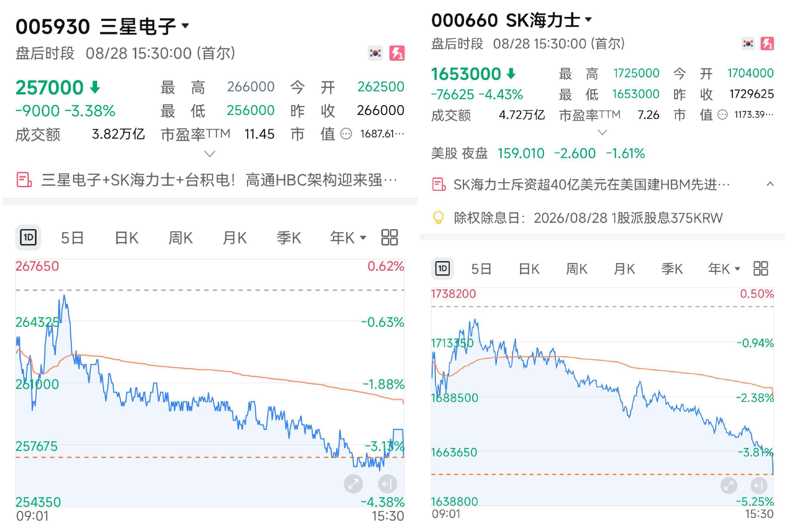Image resolution: width=788 pixels, height=532 pixels.
Task: Select 日K tab in SK Hynix chart
Action: coord(529,269)
